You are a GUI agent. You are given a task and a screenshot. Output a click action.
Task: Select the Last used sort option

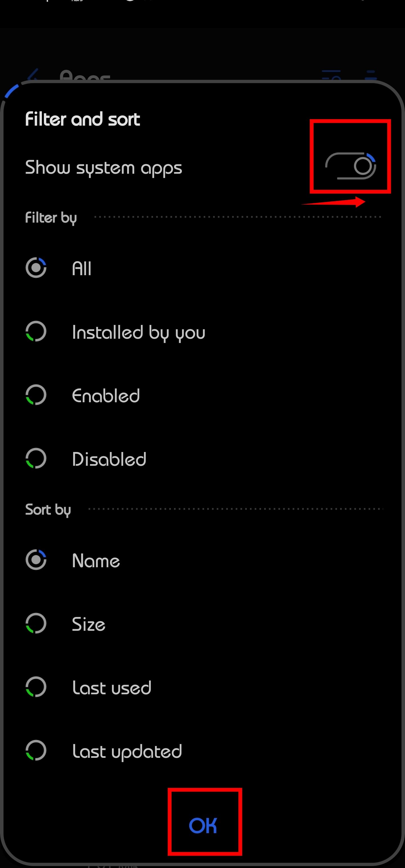click(x=36, y=687)
